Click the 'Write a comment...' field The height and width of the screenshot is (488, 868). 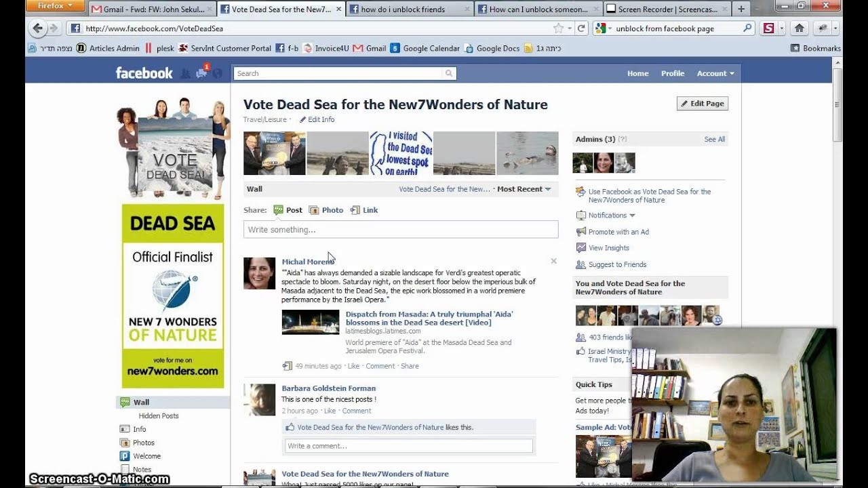(409, 446)
